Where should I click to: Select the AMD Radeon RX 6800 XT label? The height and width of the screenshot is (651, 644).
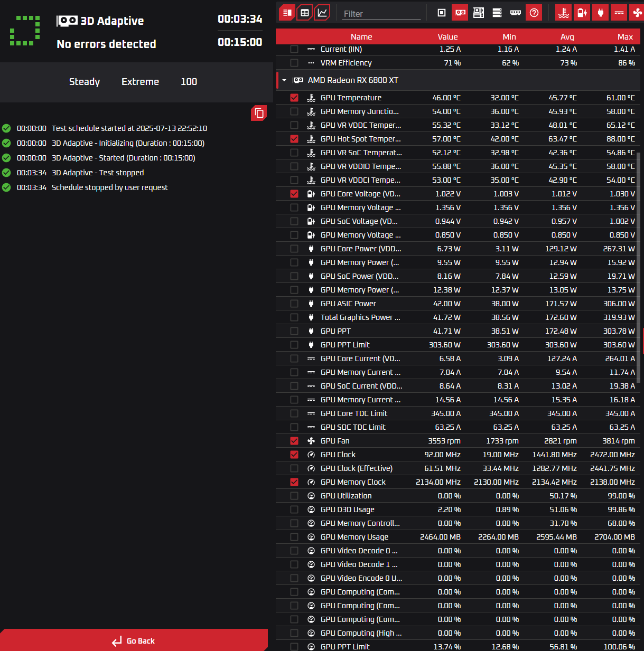353,80
